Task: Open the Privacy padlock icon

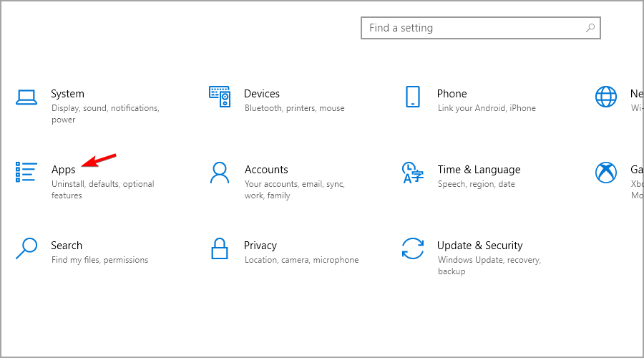Action: pos(220,248)
